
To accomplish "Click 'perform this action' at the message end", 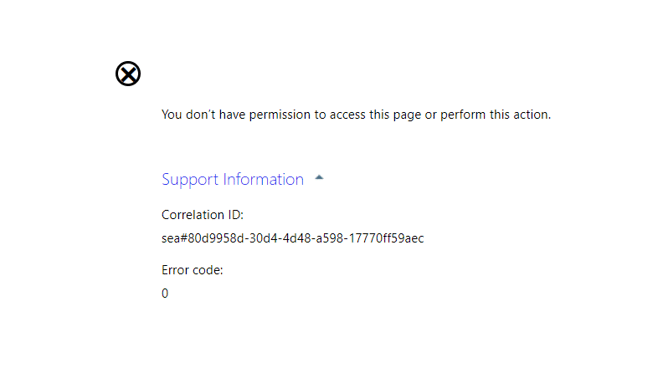I will click(x=495, y=115).
